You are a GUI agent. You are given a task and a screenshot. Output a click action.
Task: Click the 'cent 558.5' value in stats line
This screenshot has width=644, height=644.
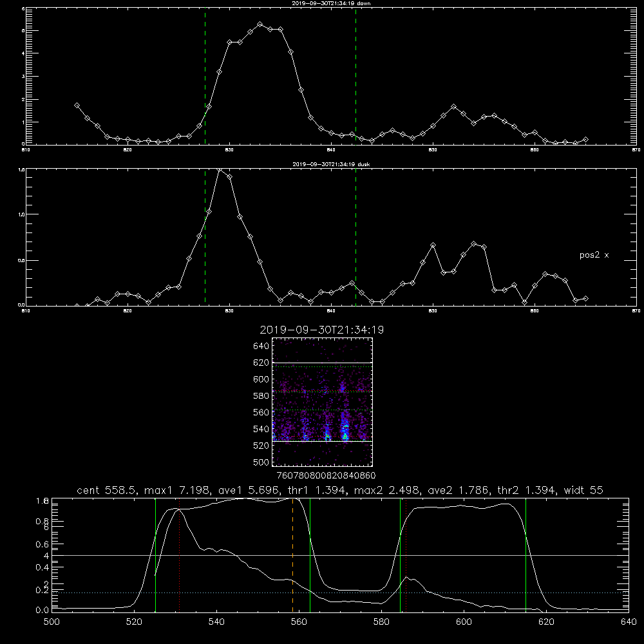[x=106, y=490]
